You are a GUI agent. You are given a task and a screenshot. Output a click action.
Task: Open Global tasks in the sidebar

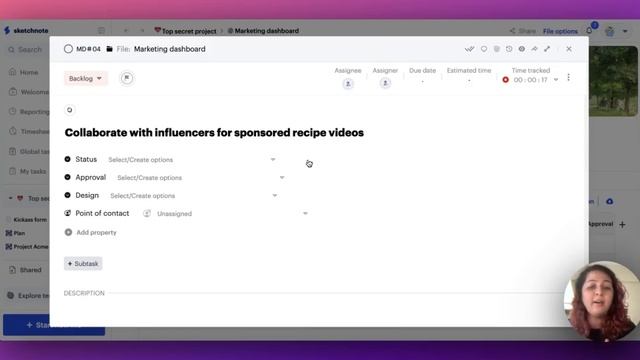(29, 151)
